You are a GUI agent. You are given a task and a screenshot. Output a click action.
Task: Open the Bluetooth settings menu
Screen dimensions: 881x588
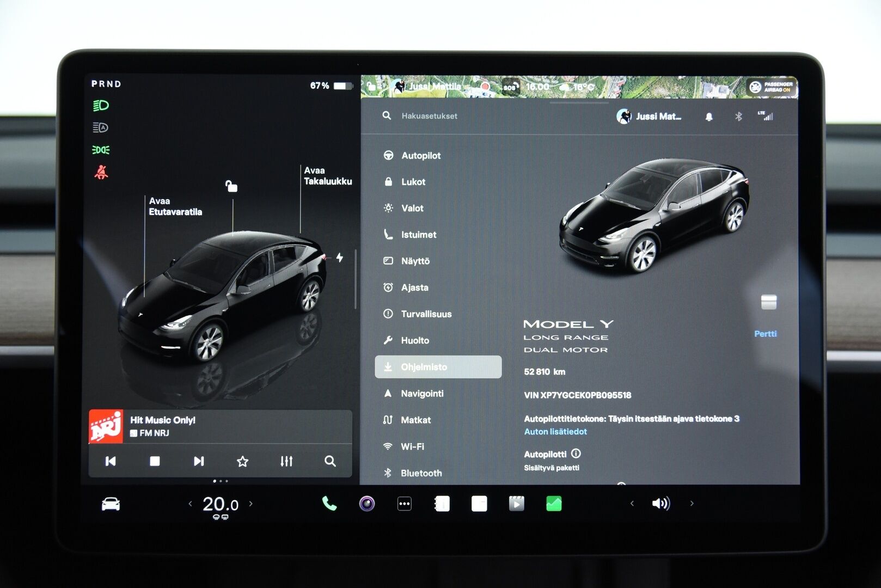pyautogui.click(x=412, y=473)
